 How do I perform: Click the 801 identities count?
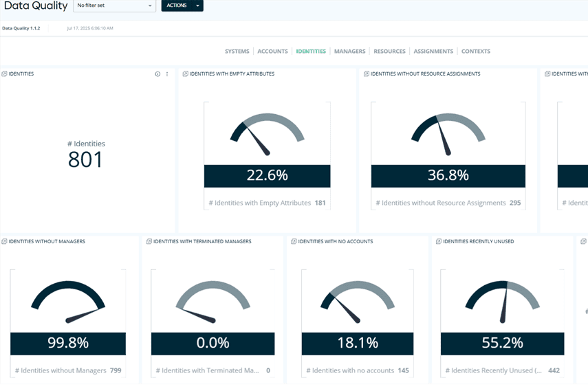point(85,159)
